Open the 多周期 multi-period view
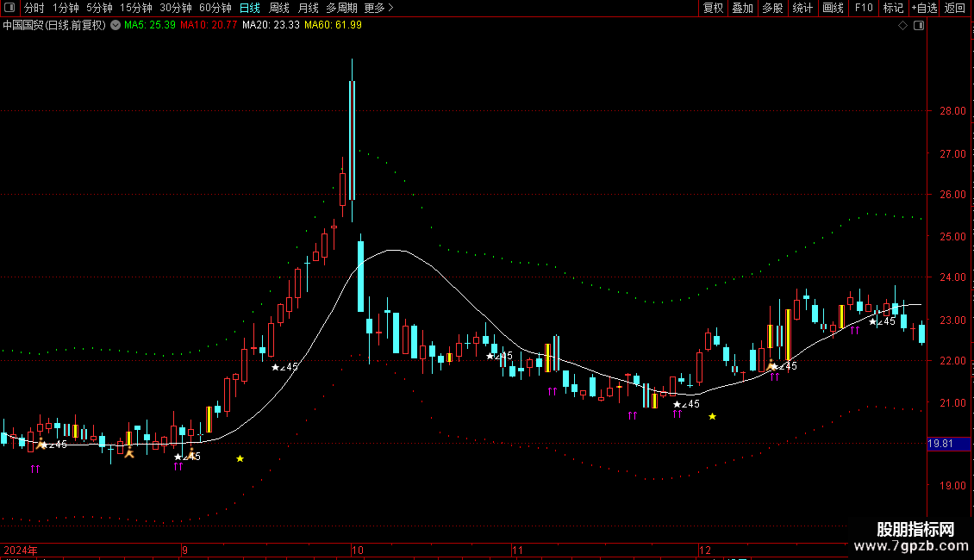The image size is (974, 560). (x=341, y=8)
